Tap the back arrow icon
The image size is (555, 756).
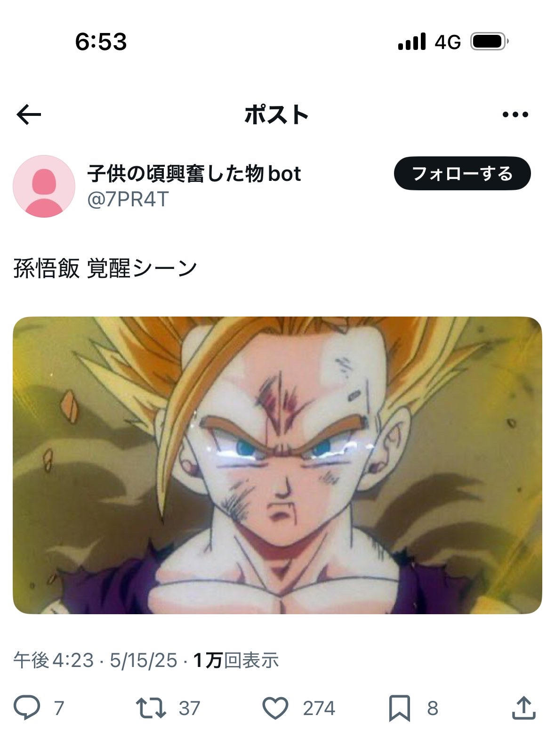point(29,114)
